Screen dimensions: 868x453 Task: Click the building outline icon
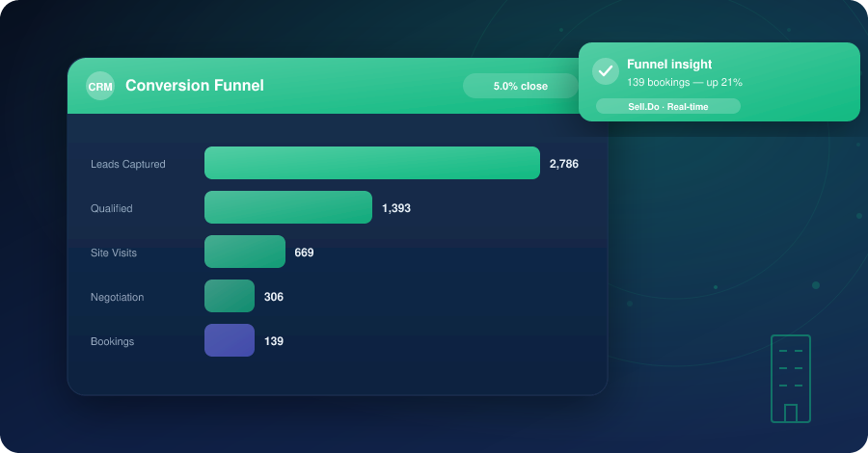[x=791, y=379]
